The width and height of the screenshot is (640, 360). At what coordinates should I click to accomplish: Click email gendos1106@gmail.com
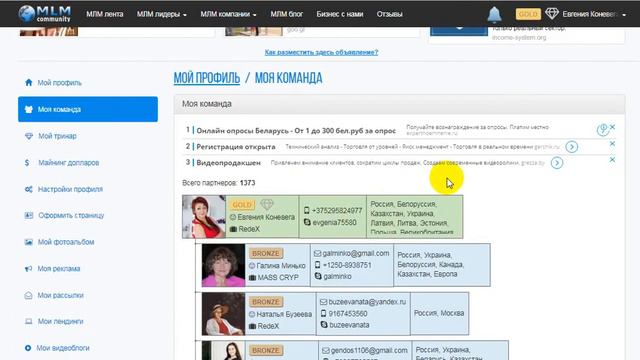point(369,350)
